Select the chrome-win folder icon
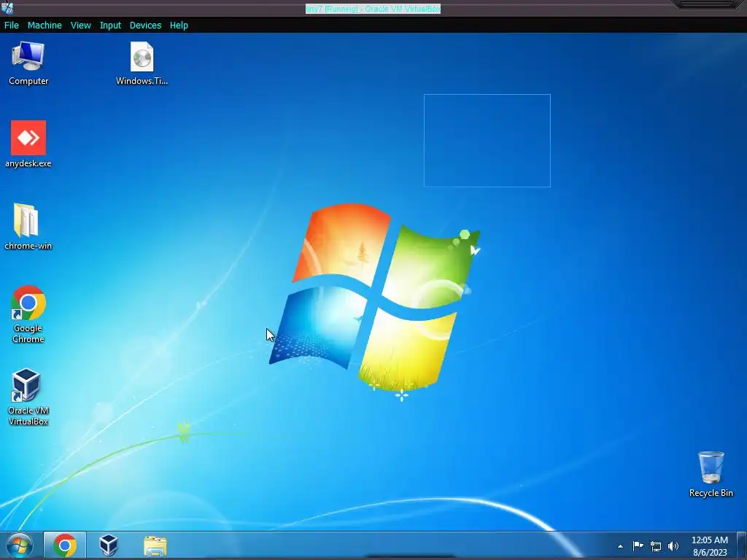 tap(28, 227)
